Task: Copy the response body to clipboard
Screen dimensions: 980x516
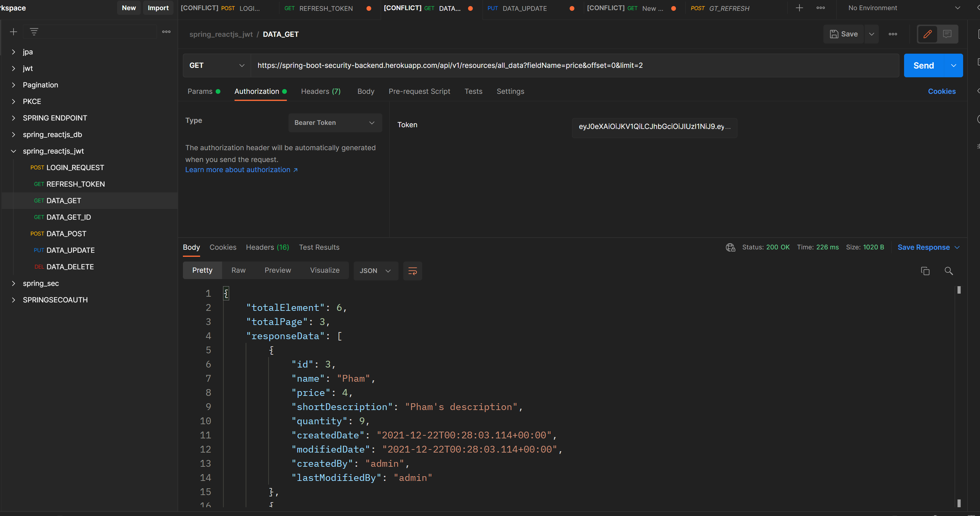Action: tap(925, 271)
